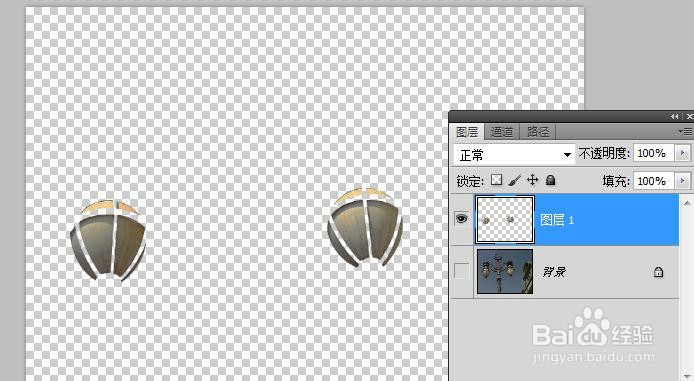The width and height of the screenshot is (694, 381).
Task: Click the 背景 layer lock icon
Action: pyautogui.click(x=658, y=272)
